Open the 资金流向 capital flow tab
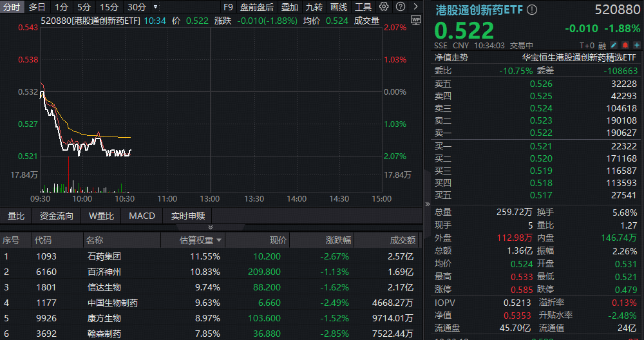This screenshot has height=340, width=644. coord(57,216)
